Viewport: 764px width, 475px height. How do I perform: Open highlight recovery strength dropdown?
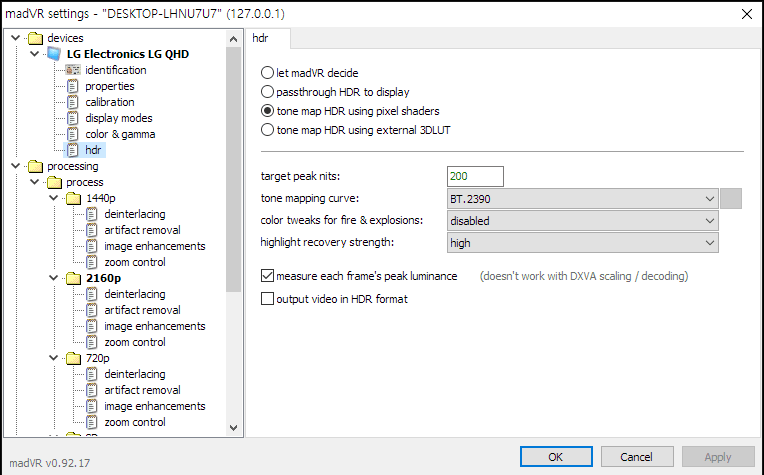582,242
